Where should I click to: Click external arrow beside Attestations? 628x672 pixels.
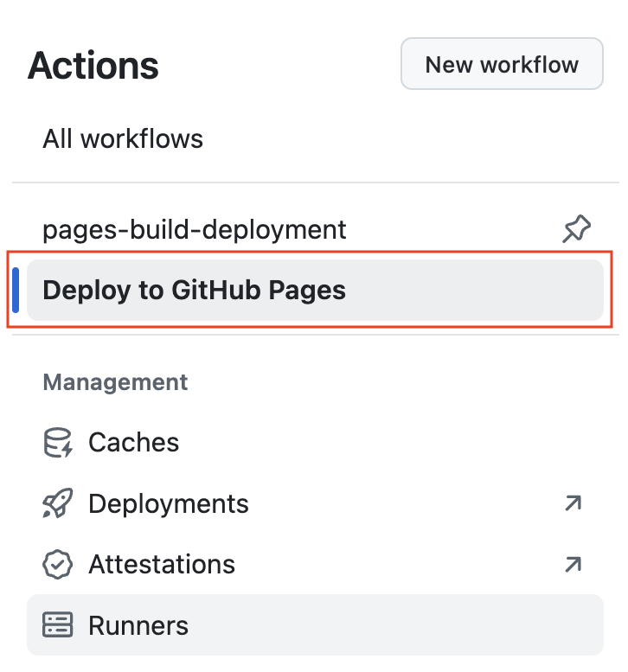(x=574, y=565)
